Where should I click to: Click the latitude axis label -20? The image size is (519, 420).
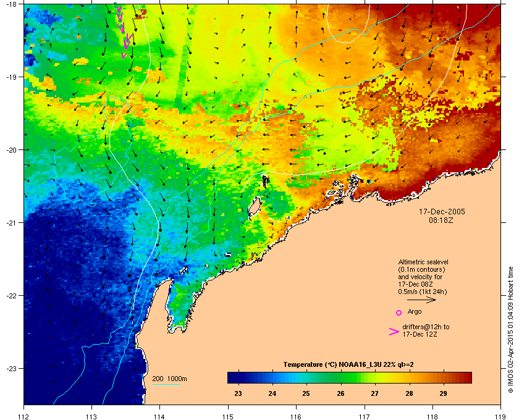(11, 150)
